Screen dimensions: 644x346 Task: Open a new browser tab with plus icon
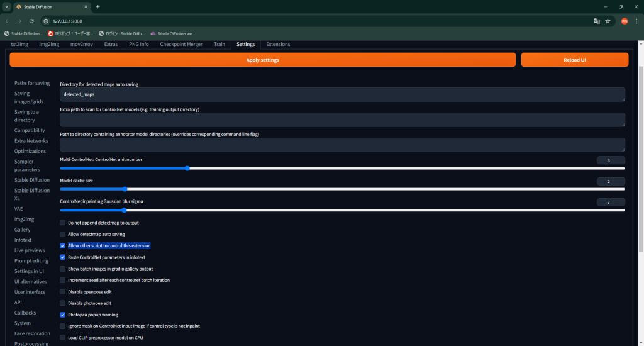pos(97,7)
